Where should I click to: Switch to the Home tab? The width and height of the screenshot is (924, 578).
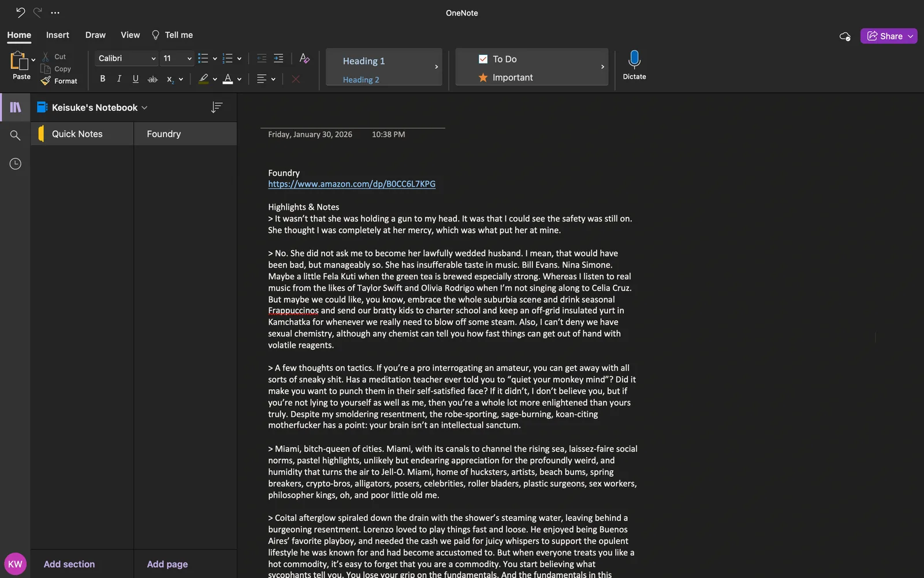19,35
